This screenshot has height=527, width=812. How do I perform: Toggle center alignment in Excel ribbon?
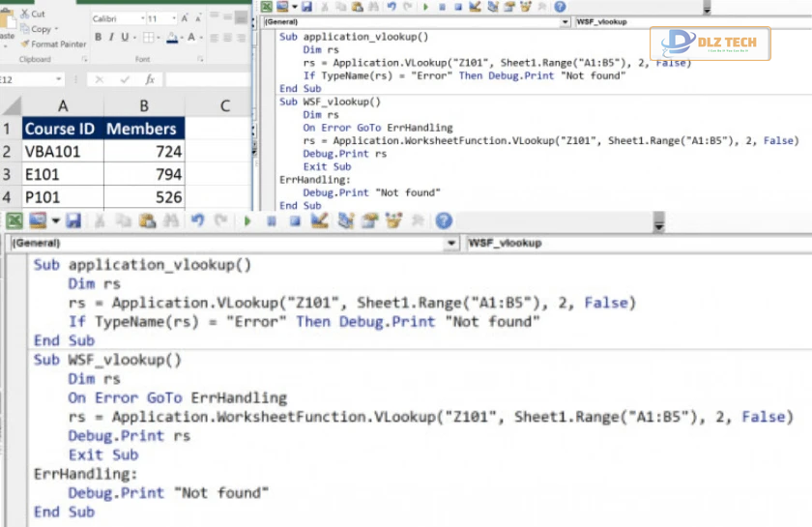pos(227,38)
